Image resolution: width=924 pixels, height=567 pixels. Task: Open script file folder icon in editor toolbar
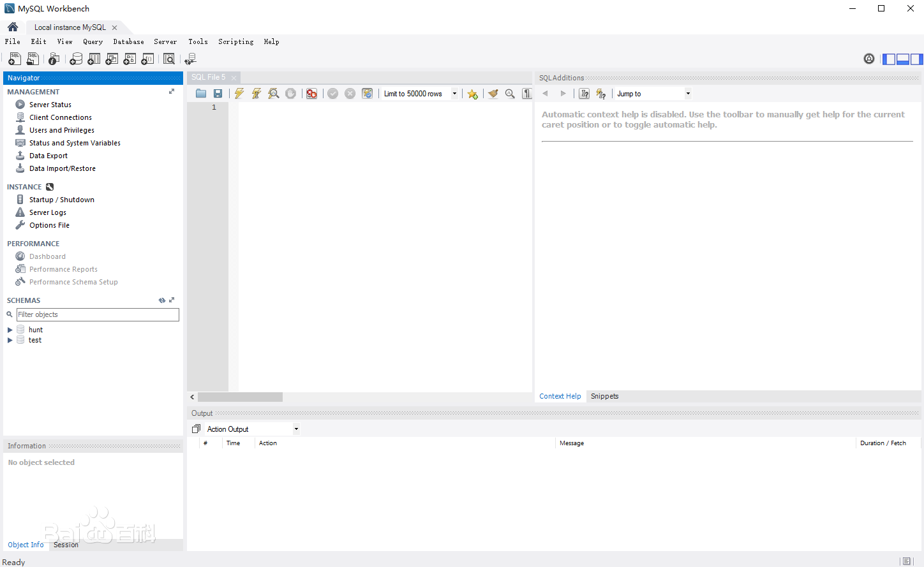coord(201,94)
